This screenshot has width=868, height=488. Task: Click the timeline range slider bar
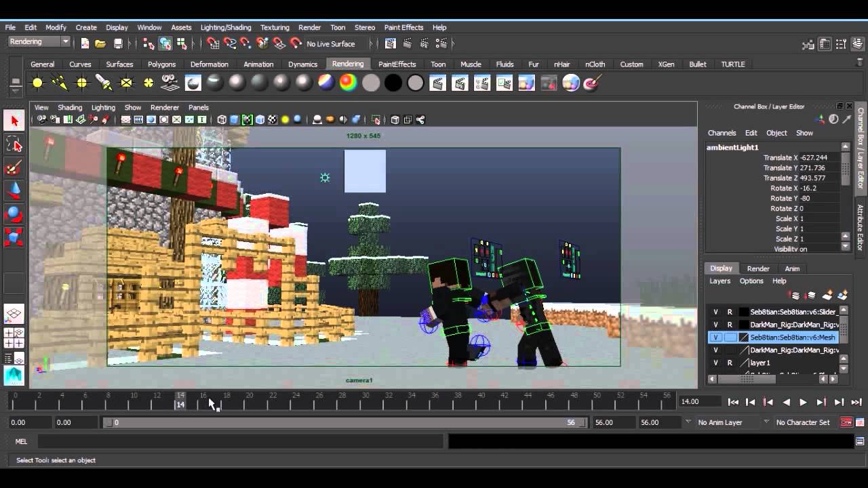[345, 422]
